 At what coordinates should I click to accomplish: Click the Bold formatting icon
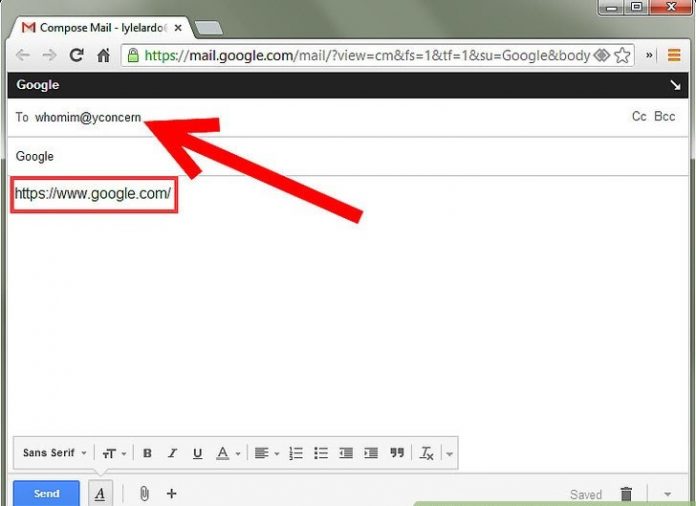147,453
